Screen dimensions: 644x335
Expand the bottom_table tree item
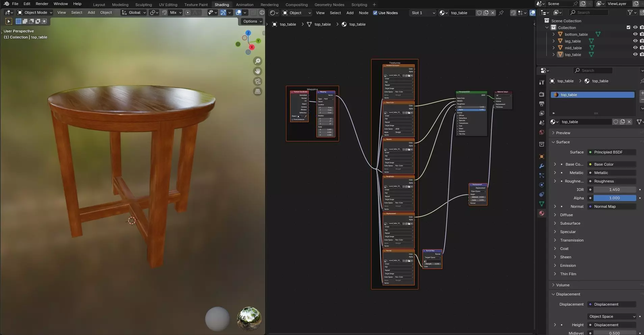coord(553,34)
